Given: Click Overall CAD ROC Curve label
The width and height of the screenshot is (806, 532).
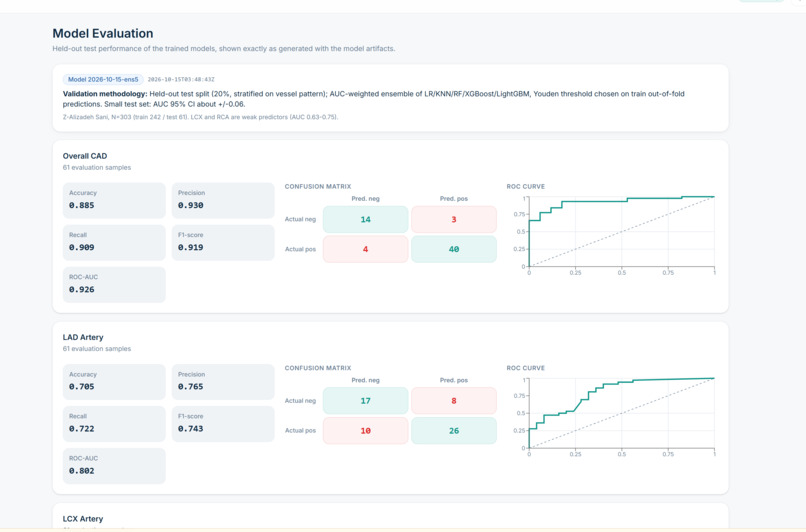Looking at the screenshot, I should 525,187.
